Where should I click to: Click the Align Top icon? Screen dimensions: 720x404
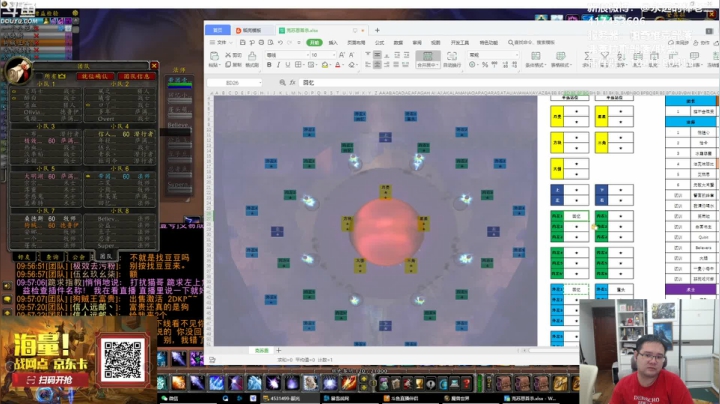(368, 55)
